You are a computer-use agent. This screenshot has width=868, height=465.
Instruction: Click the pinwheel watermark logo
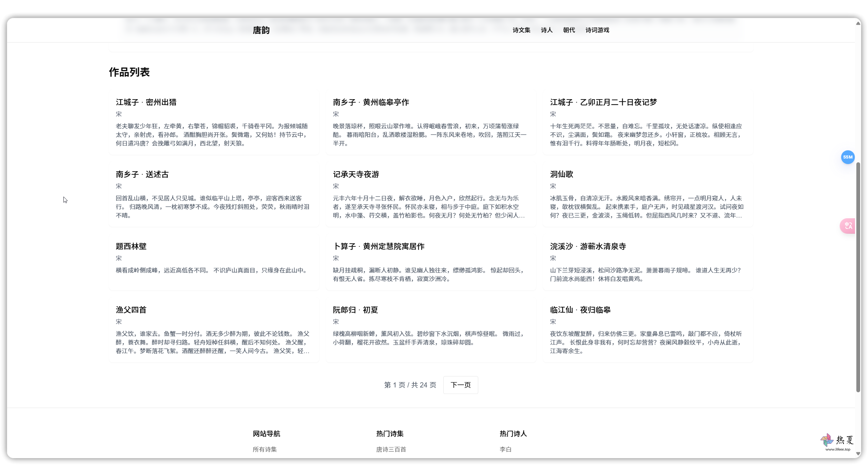[x=827, y=440]
